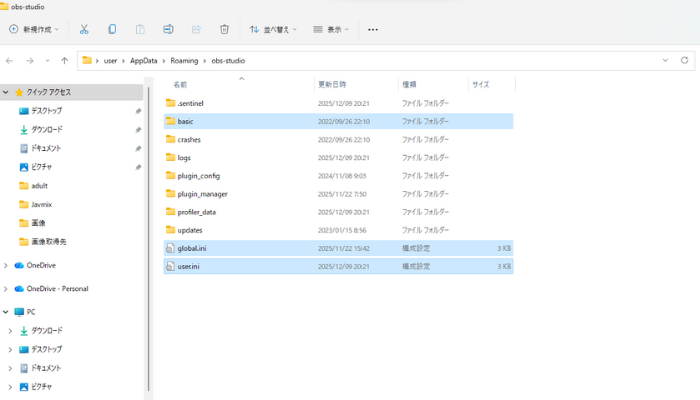Viewport: 700px width, 400px height.
Task: Open the adult folder in sidebar
Action: (39, 186)
